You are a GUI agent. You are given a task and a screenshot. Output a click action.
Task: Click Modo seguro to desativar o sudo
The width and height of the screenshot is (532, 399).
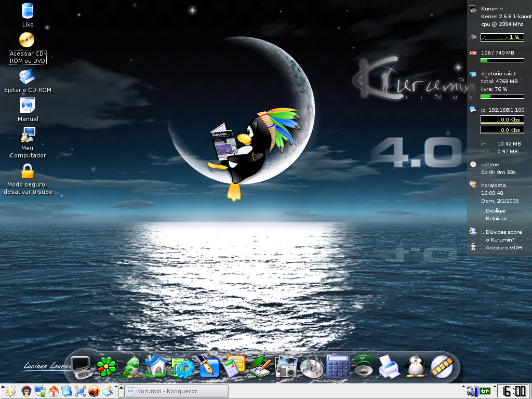point(28,171)
